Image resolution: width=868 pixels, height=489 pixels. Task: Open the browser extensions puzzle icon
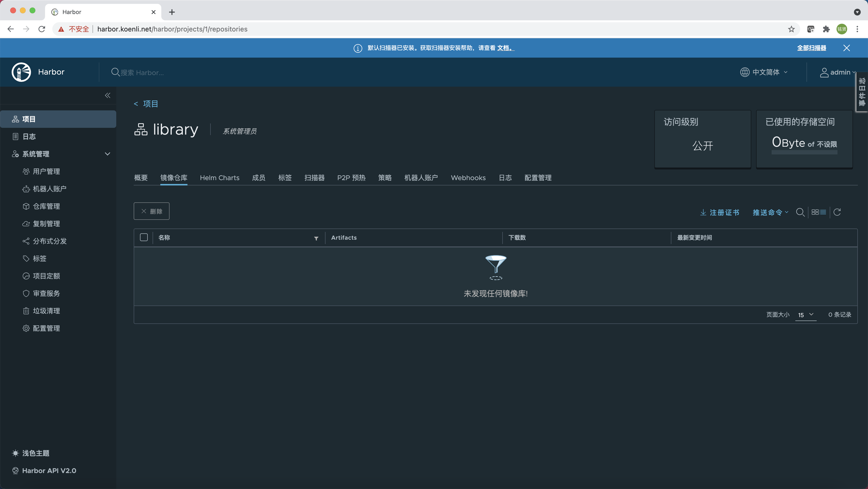click(826, 29)
